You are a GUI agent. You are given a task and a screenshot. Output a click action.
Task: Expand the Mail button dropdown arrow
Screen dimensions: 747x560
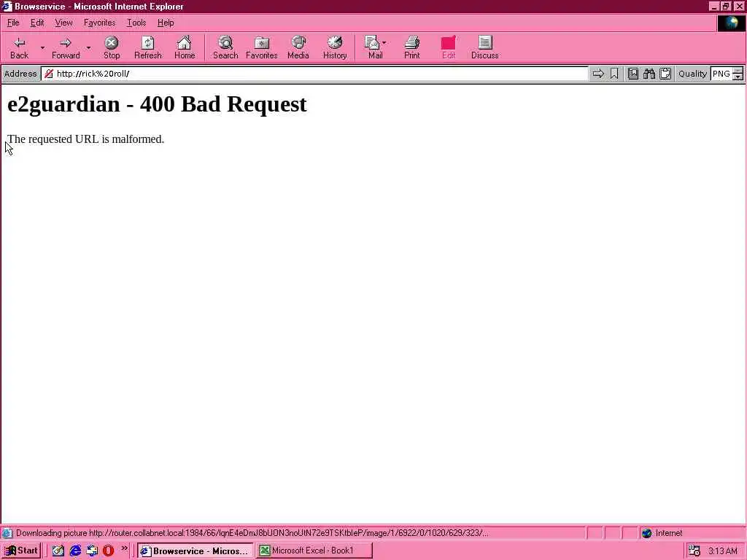[x=384, y=43]
